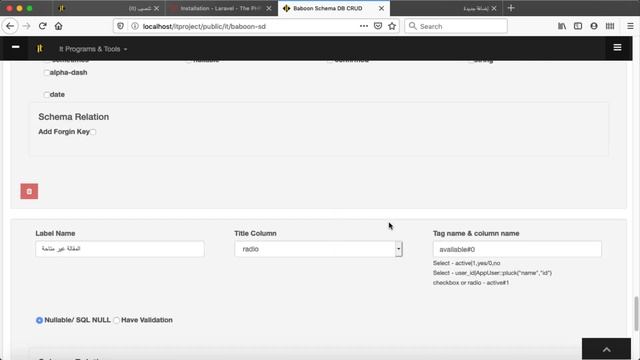Screen dimensions: 640x360
Task: Focus the browser Search box
Action: pos(456,26)
